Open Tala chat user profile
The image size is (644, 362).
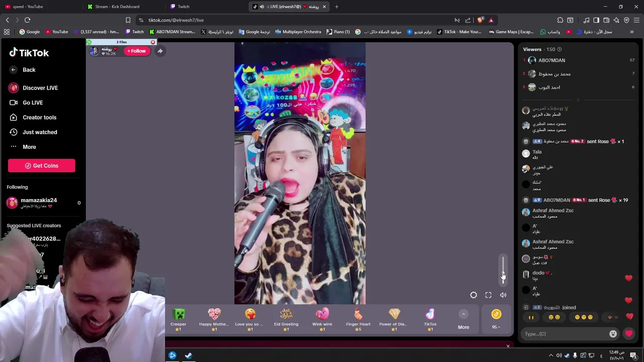tap(537, 152)
